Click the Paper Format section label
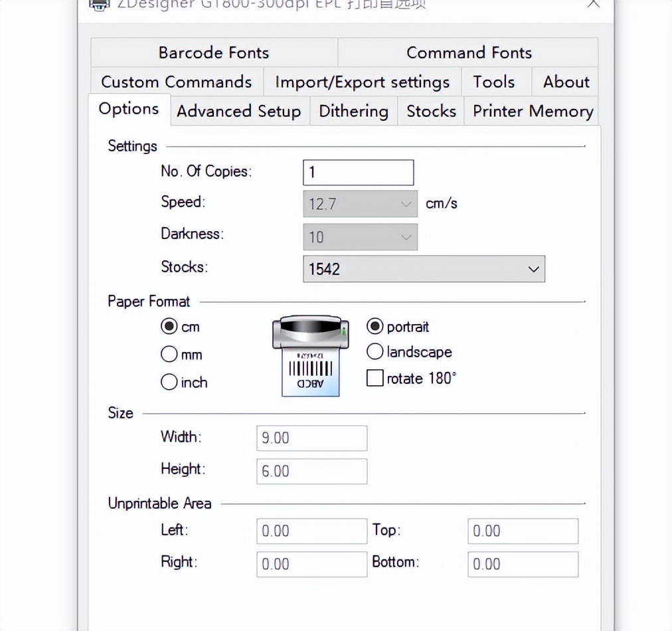 [x=149, y=301]
